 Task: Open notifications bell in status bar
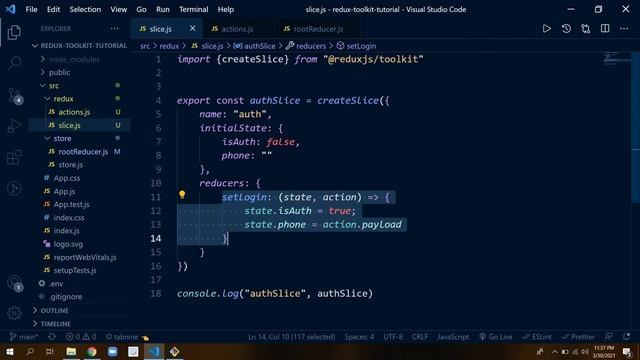tap(627, 337)
